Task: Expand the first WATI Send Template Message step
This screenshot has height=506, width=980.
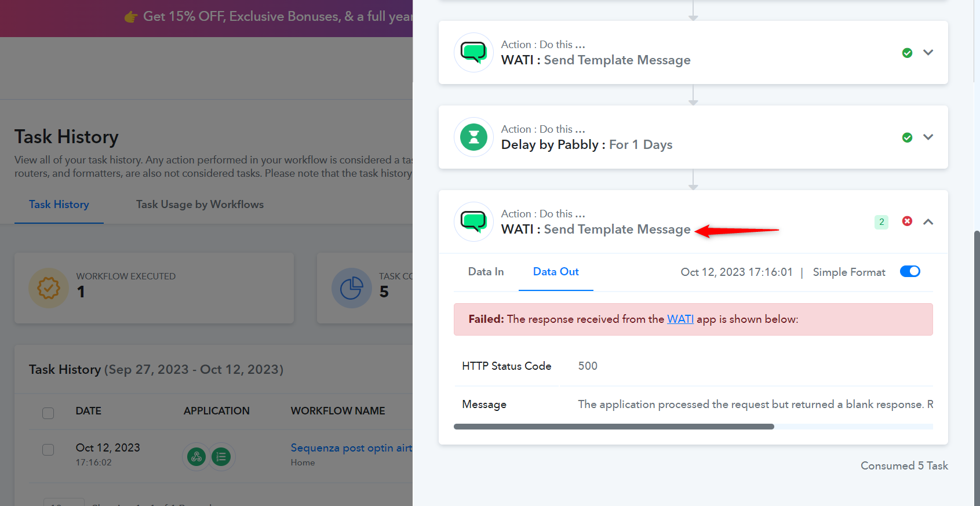Action: click(928, 53)
